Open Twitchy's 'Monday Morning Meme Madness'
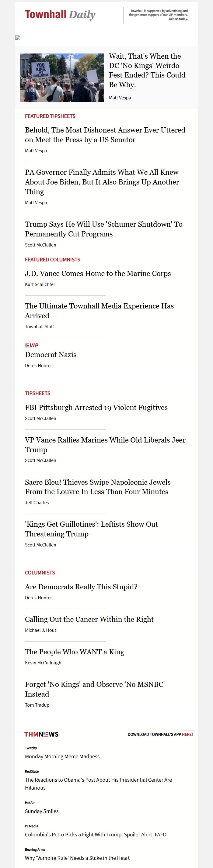 coord(62,756)
